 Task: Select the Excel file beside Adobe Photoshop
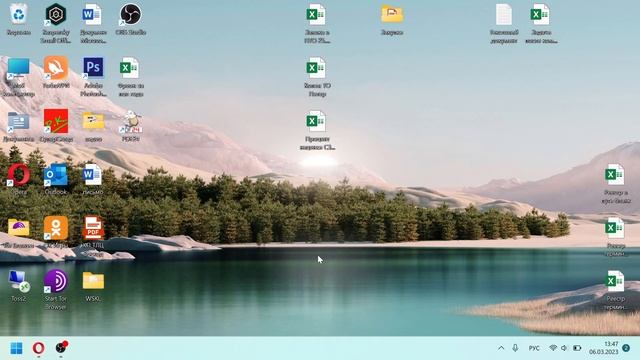[x=130, y=68]
